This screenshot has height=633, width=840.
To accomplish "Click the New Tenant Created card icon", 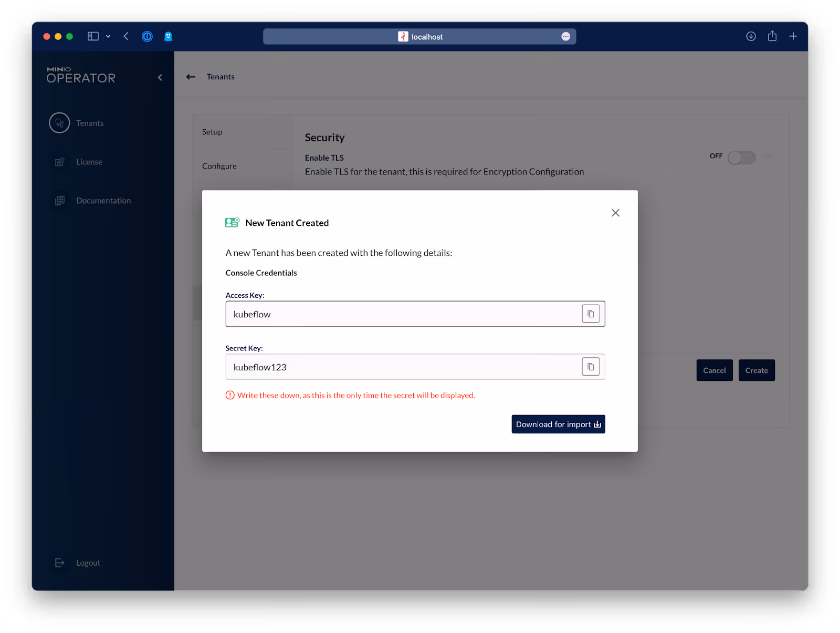I will pos(232,222).
